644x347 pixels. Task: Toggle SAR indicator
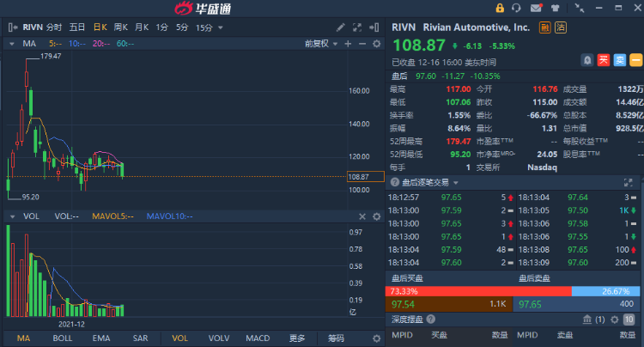pos(140,338)
